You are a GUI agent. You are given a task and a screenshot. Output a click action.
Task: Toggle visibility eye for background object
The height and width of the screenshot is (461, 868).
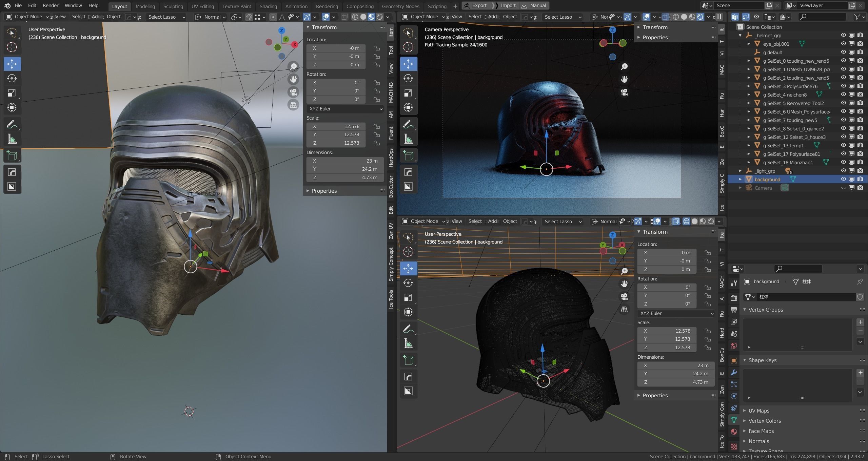(x=843, y=179)
